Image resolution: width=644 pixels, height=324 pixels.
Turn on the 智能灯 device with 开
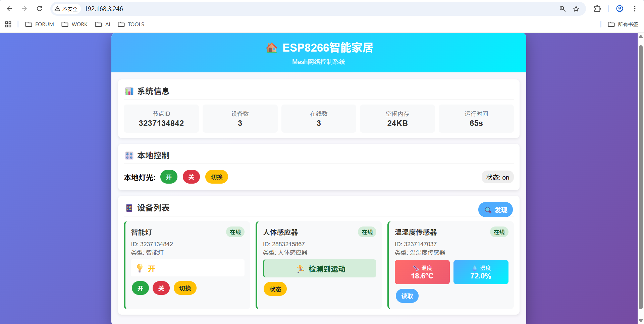tap(140, 288)
